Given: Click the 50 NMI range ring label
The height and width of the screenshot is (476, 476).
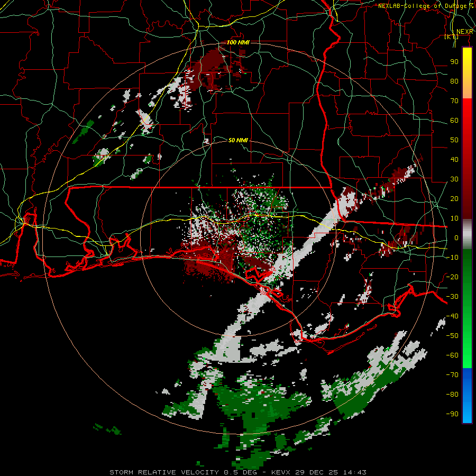Looking at the screenshot, I should click(x=238, y=140).
